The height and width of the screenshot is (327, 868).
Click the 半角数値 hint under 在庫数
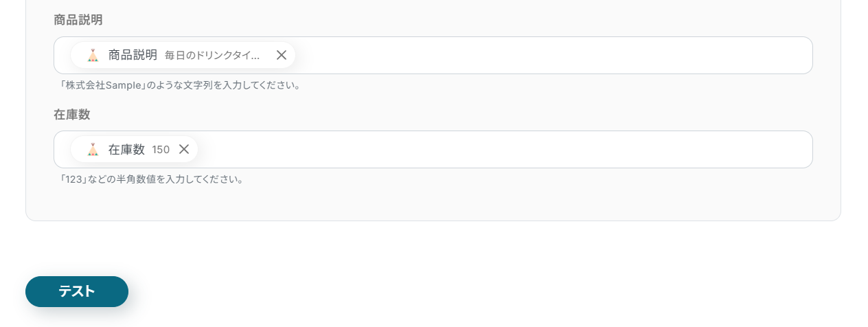click(x=152, y=179)
